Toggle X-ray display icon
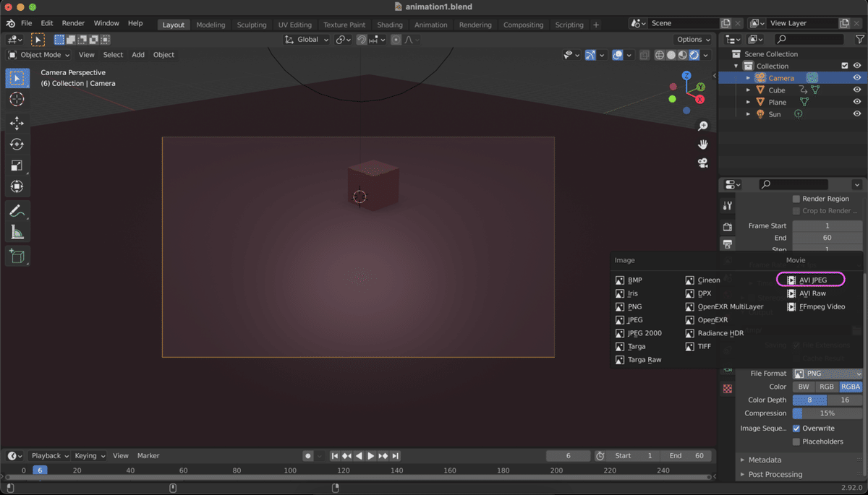This screenshot has width=868, height=495. click(643, 55)
